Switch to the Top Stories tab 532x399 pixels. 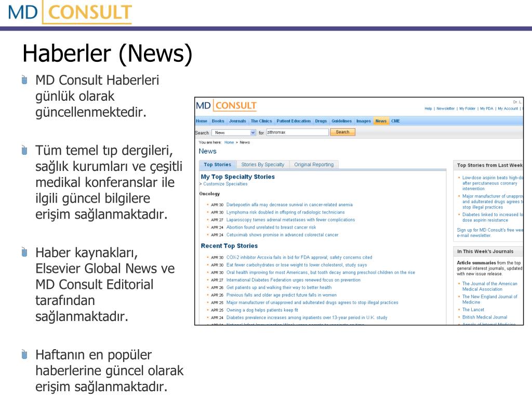point(218,165)
